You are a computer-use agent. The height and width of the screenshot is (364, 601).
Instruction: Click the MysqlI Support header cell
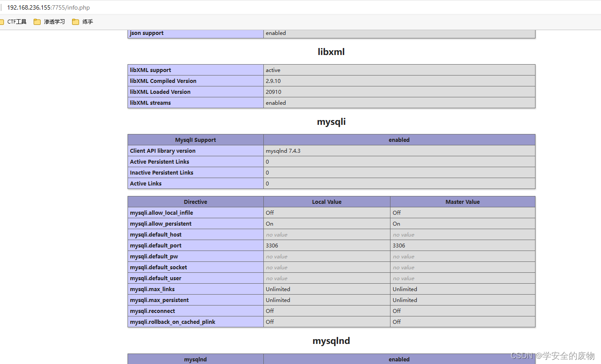(x=196, y=140)
